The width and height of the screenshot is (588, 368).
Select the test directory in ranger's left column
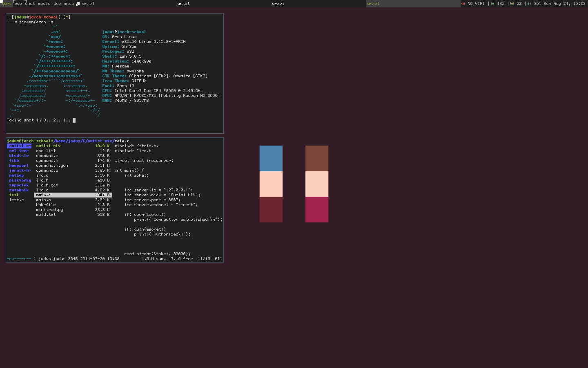coord(19,195)
